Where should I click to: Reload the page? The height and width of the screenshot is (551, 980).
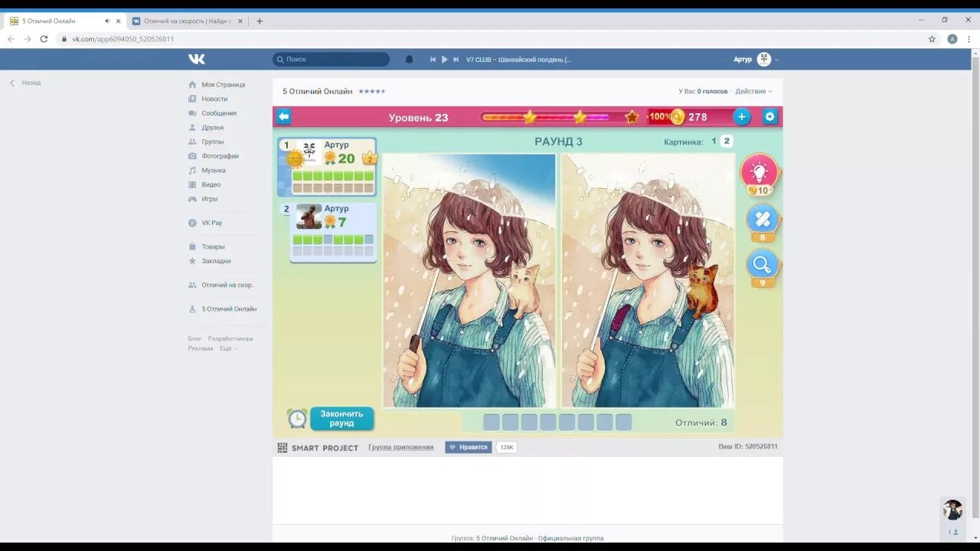click(x=44, y=39)
